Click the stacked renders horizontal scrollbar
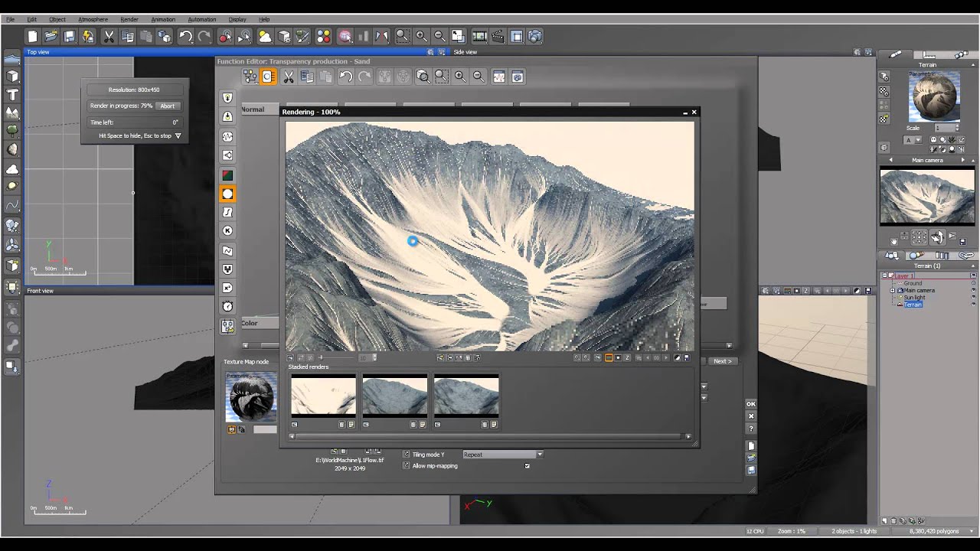 click(x=489, y=437)
